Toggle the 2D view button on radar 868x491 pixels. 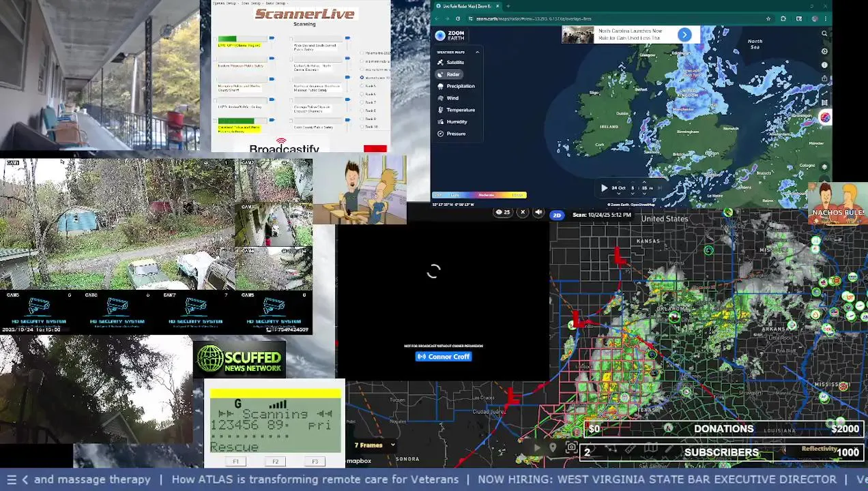pyautogui.click(x=557, y=215)
